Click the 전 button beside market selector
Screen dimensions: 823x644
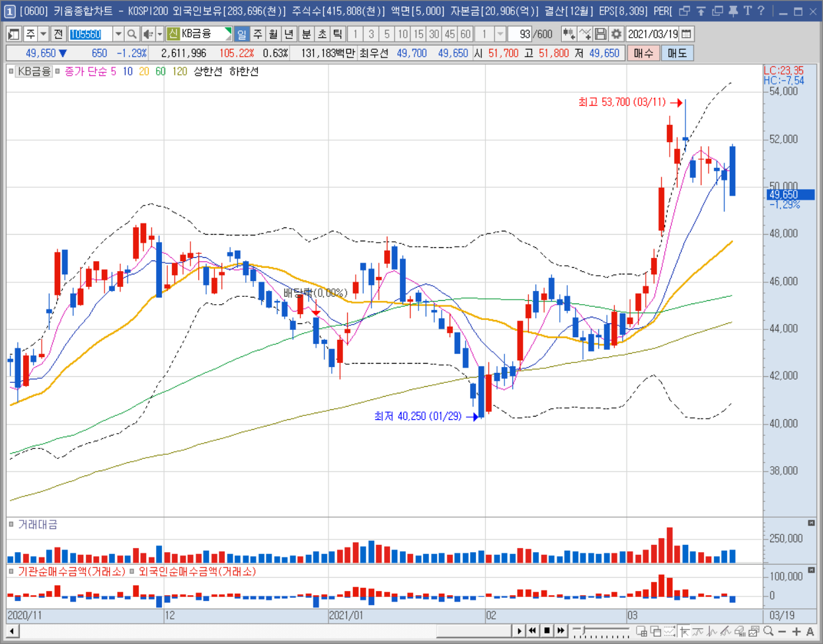point(58,34)
